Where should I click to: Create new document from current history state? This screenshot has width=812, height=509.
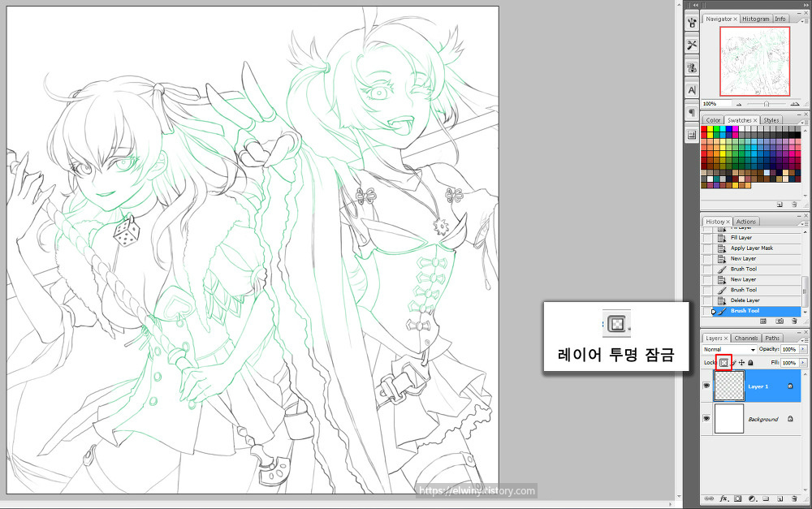point(763,321)
